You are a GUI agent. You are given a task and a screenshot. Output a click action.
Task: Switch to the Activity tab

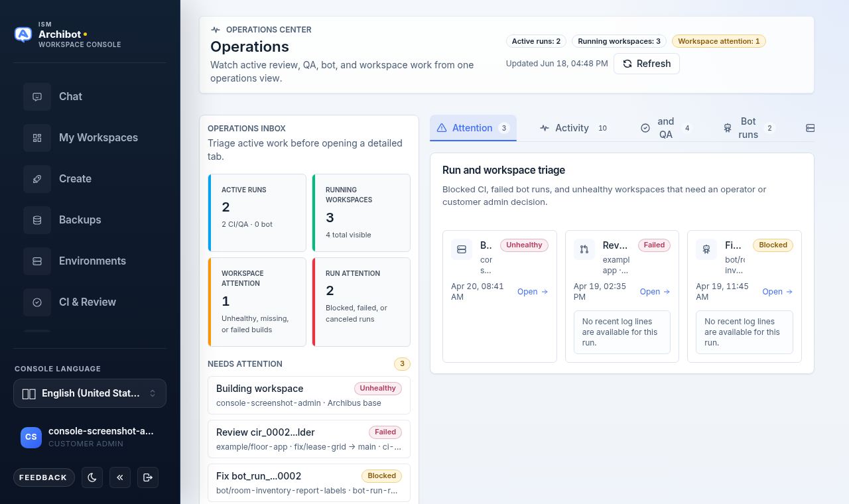click(x=573, y=128)
